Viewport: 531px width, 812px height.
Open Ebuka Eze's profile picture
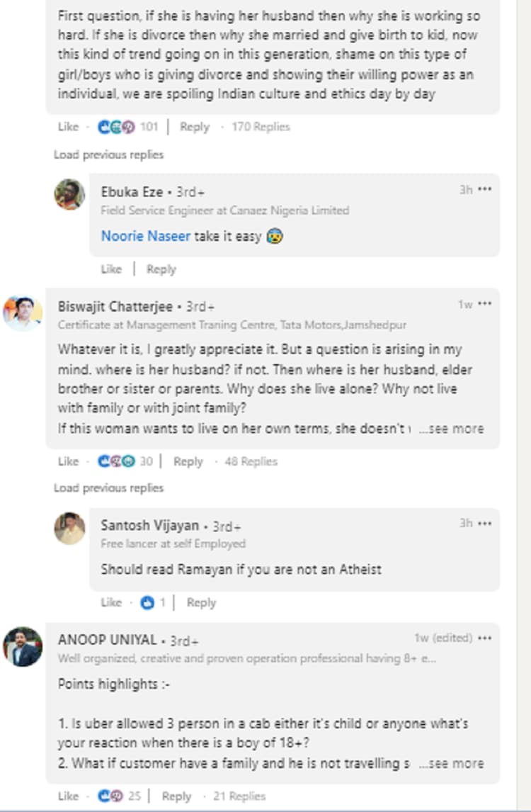coord(69,194)
